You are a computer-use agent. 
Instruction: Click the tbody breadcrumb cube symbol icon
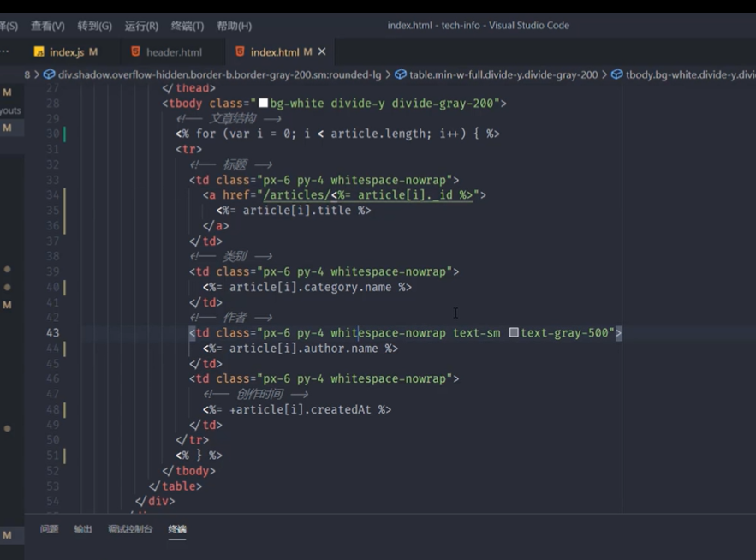(616, 74)
